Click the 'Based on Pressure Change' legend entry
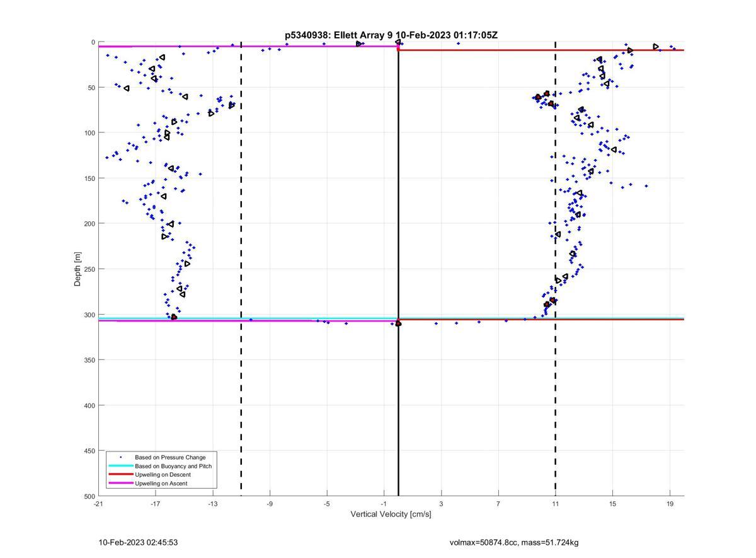This screenshot has width=756, height=558. (x=170, y=457)
